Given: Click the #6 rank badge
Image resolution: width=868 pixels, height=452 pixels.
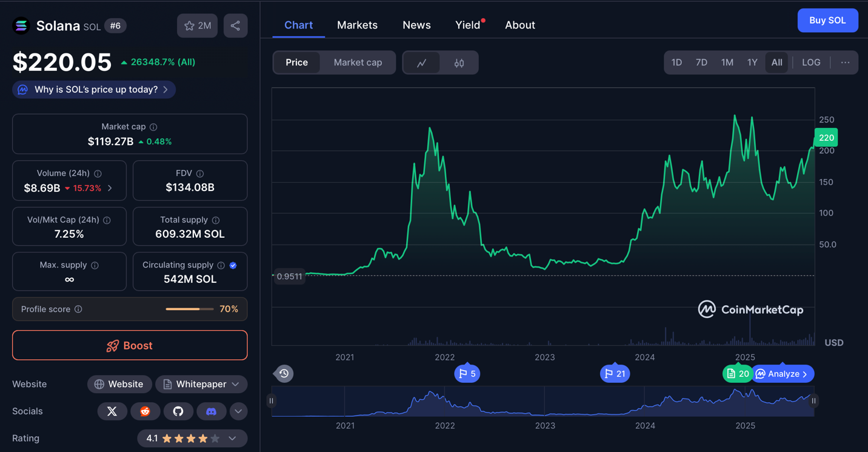Looking at the screenshot, I should [115, 26].
